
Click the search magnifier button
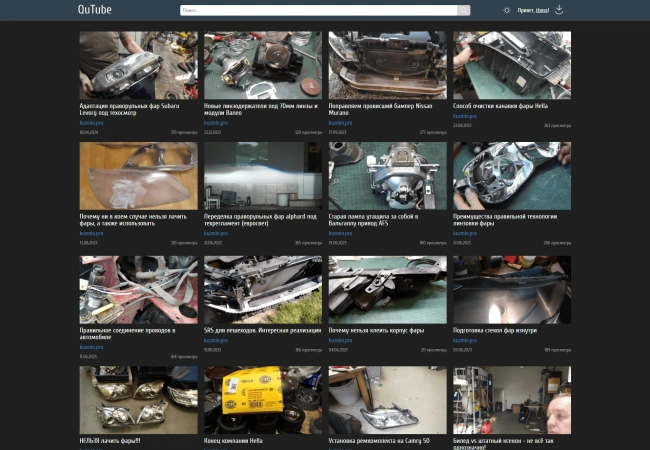point(463,10)
